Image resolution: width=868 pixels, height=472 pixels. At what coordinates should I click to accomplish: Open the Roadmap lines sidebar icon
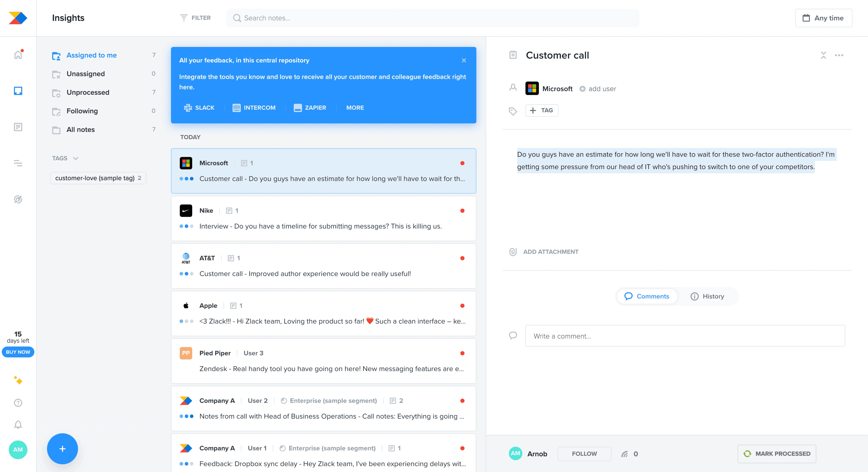point(18,163)
